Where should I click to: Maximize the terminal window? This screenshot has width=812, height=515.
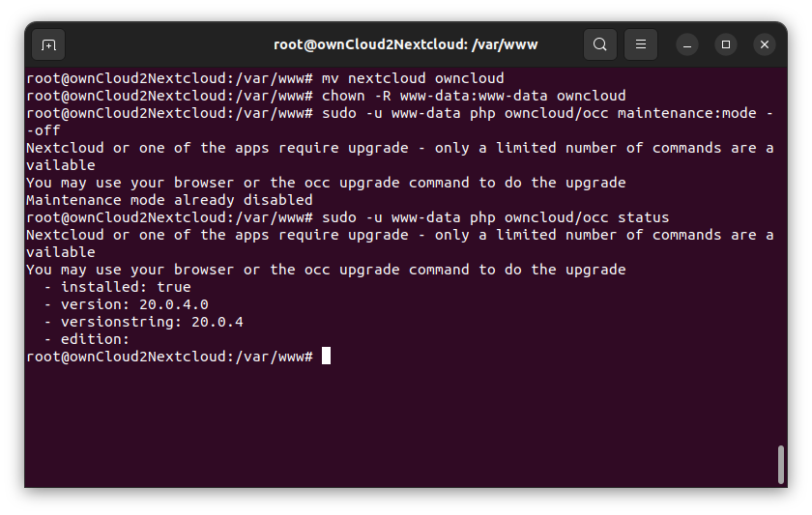pos(726,45)
